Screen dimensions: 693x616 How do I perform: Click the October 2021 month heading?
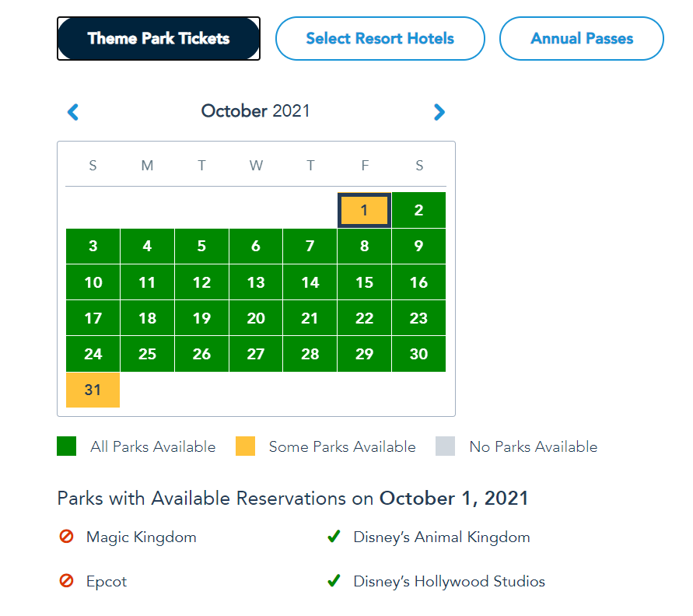click(255, 111)
